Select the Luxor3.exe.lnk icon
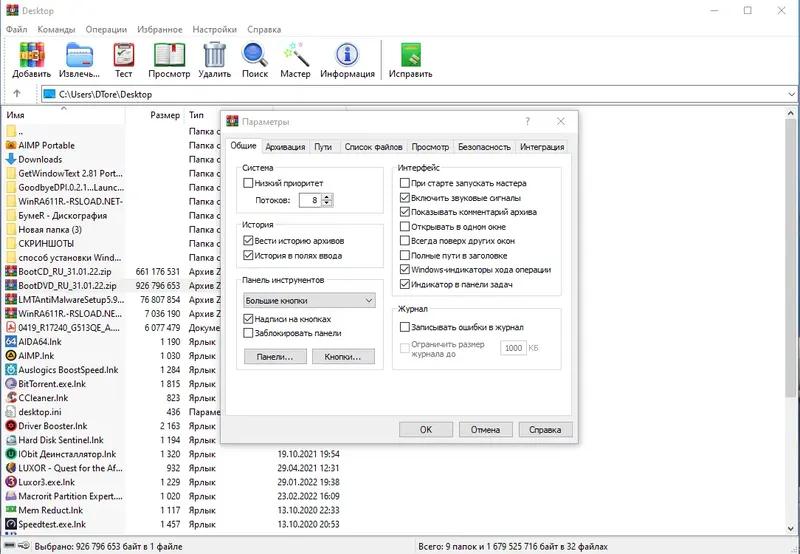The image size is (800, 554). [x=11, y=482]
